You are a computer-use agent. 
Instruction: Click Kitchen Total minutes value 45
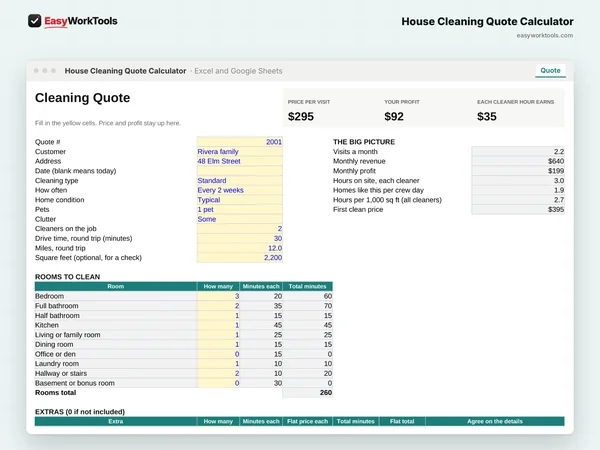[x=308, y=325]
